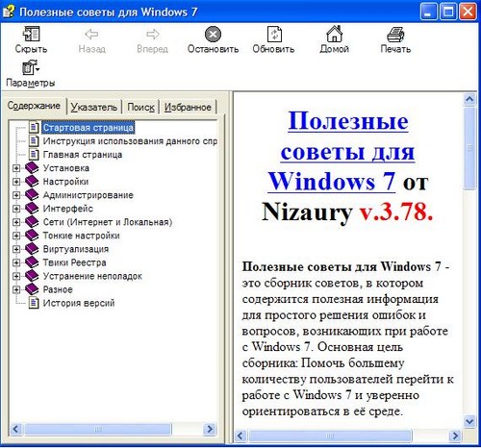Expand the Разное tree node

tap(16, 289)
